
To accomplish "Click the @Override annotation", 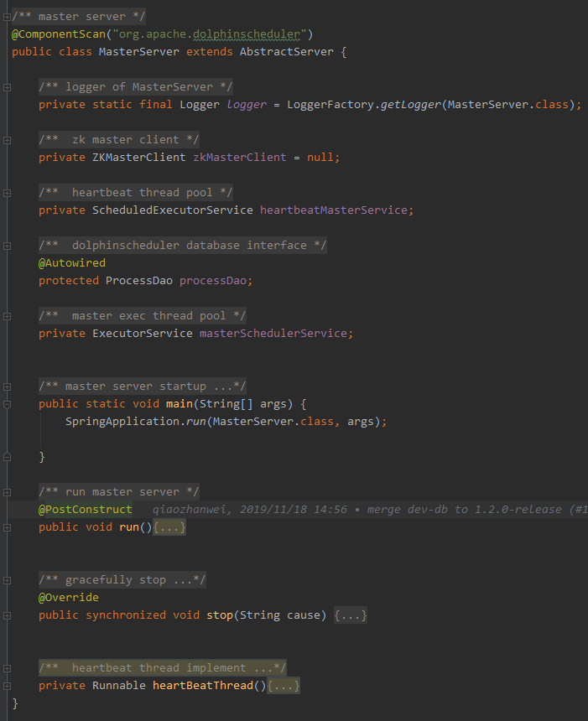I will point(69,598).
